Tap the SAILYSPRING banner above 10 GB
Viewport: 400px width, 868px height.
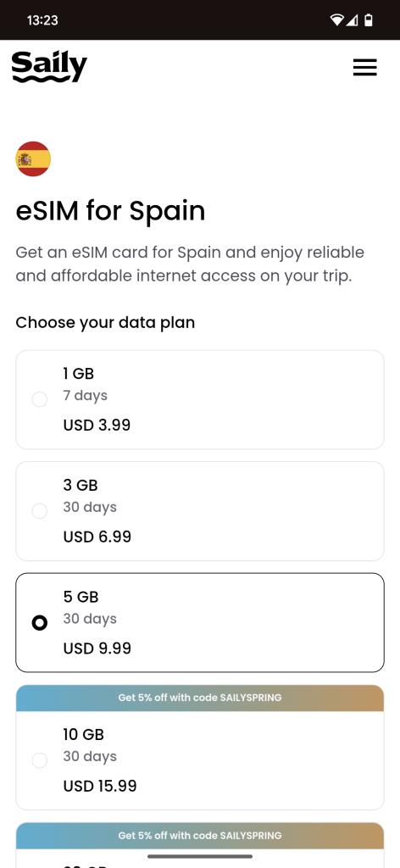[200, 698]
